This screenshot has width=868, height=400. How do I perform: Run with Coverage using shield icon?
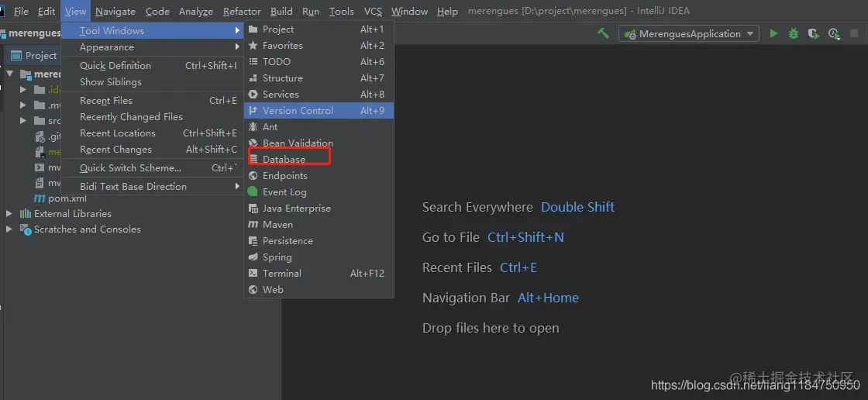click(813, 34)
